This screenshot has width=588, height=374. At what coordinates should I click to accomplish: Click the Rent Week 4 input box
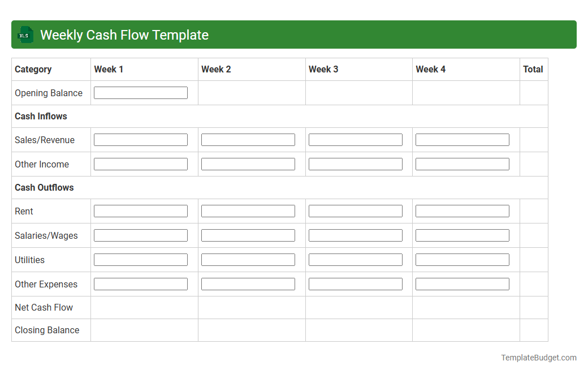pos(462,210)
